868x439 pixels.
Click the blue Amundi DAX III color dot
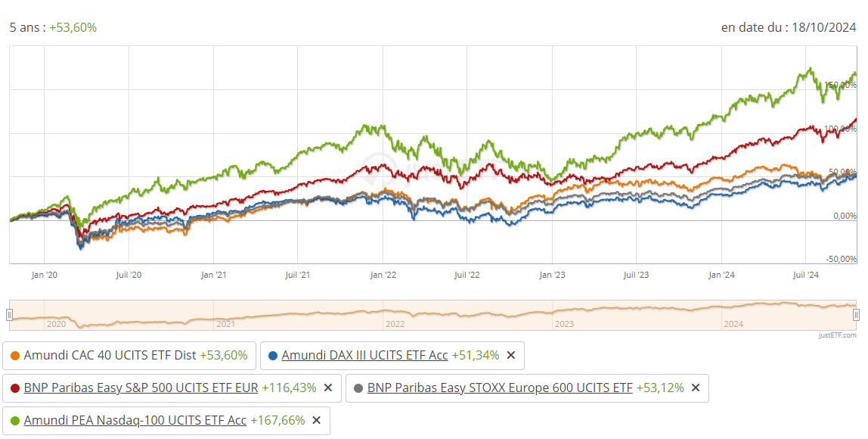coord(272,356)
